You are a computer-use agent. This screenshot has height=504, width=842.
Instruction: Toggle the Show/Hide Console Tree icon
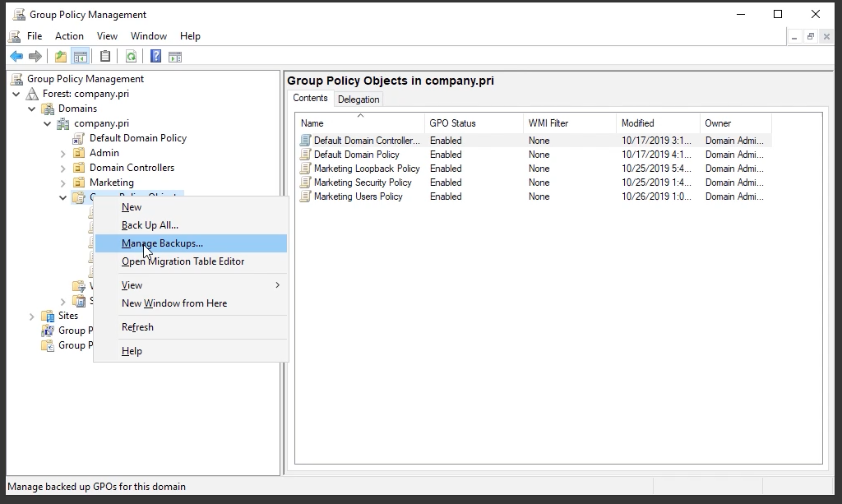[x=80, y=57]
